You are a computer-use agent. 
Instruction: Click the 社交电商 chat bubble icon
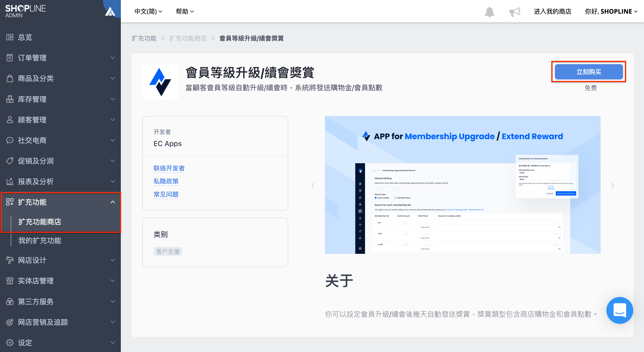pyautogui.click(x=10, y=140)
